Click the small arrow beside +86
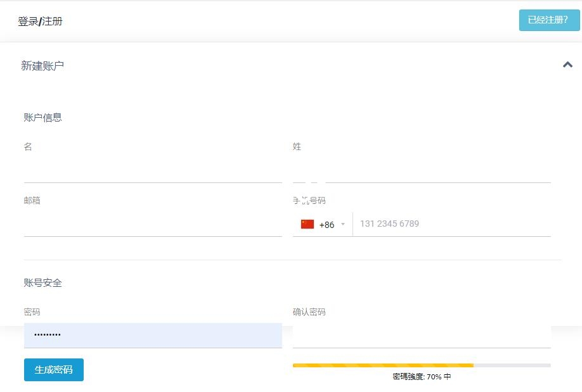Viewport: 582px width, 392px height. click(x=343, y=224)
